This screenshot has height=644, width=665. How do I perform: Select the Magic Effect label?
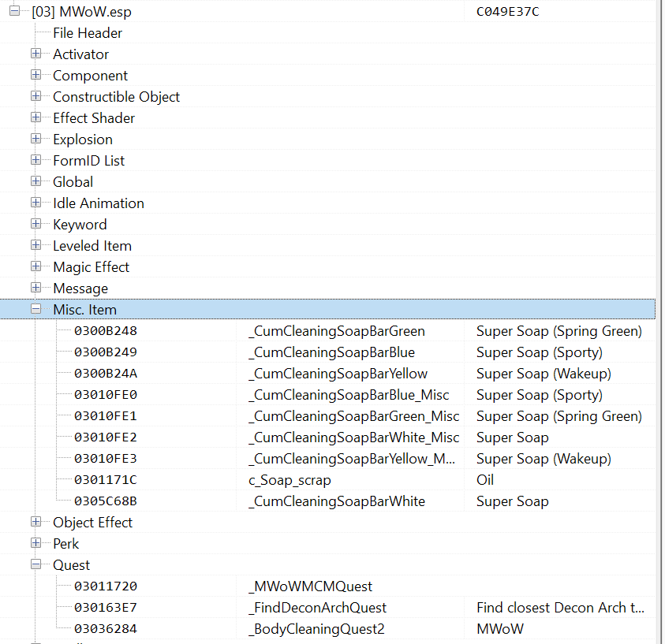pos(92,267)
